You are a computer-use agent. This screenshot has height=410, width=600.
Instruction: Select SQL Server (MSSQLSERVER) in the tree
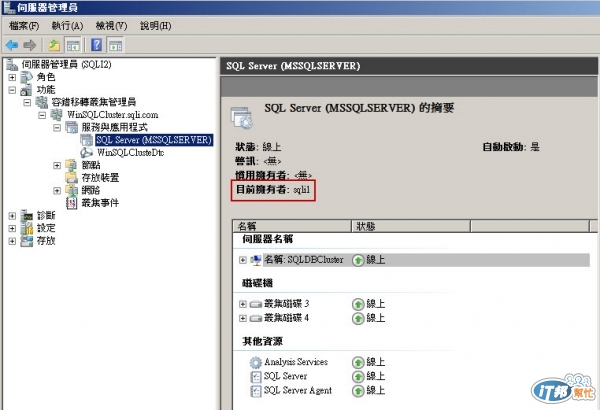pyautogui.click(x=154, y=140)
